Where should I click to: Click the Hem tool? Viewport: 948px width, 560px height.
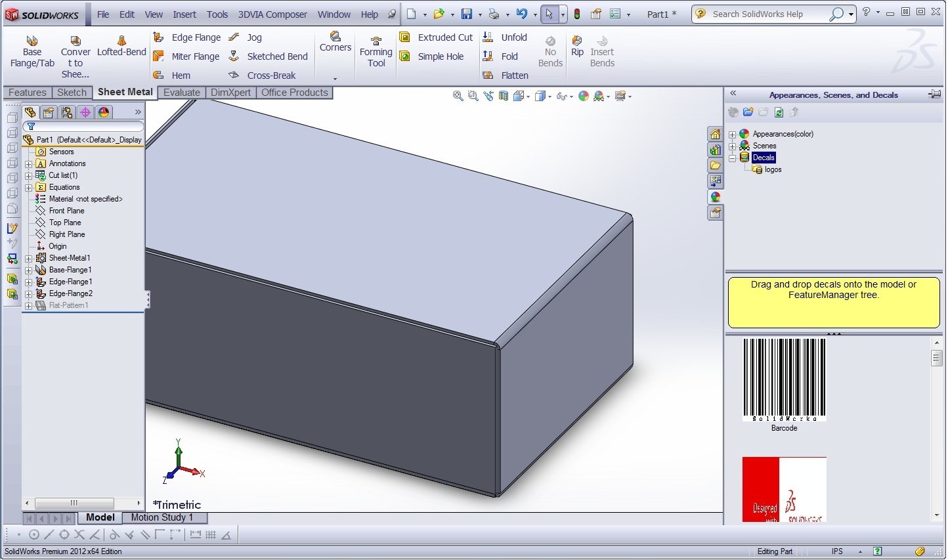click(x=172, y=75)
